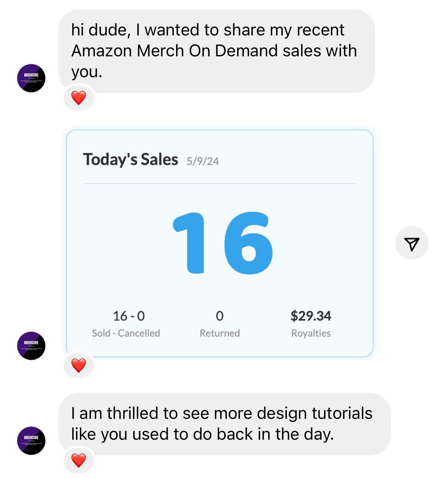Viewport: 448px width, 479px height.
Task: Click the divider line under Today's Sales
Action: 219,184
